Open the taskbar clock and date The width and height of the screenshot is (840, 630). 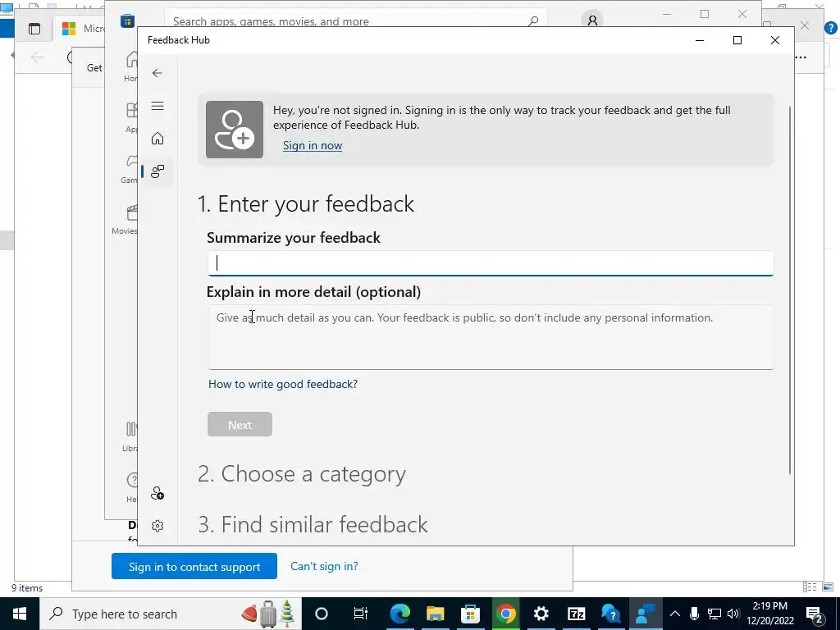click(x=770, y=614)
